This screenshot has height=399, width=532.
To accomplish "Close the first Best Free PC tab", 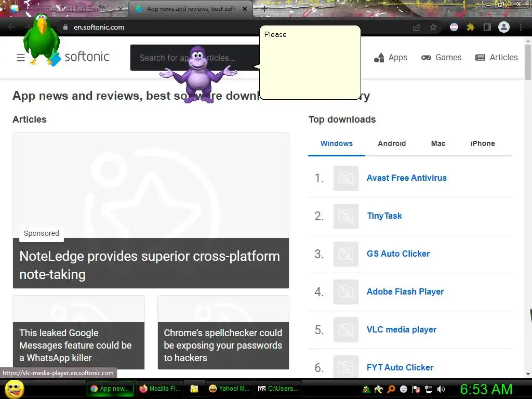I will [121, 9].
